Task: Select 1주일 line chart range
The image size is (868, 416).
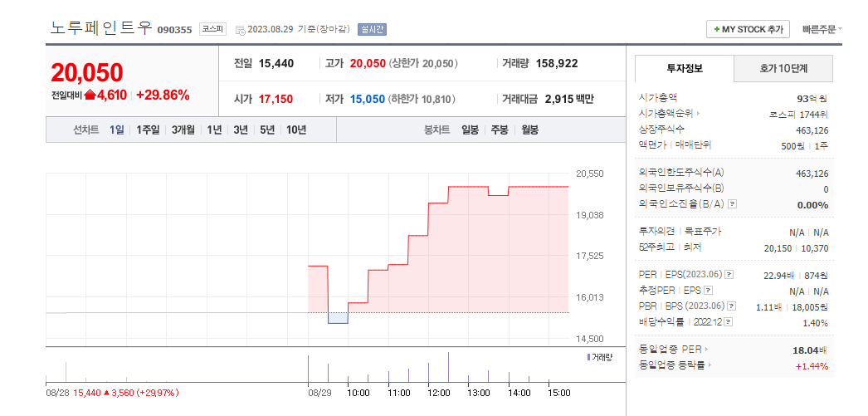Action: click(x=148, y=130)
